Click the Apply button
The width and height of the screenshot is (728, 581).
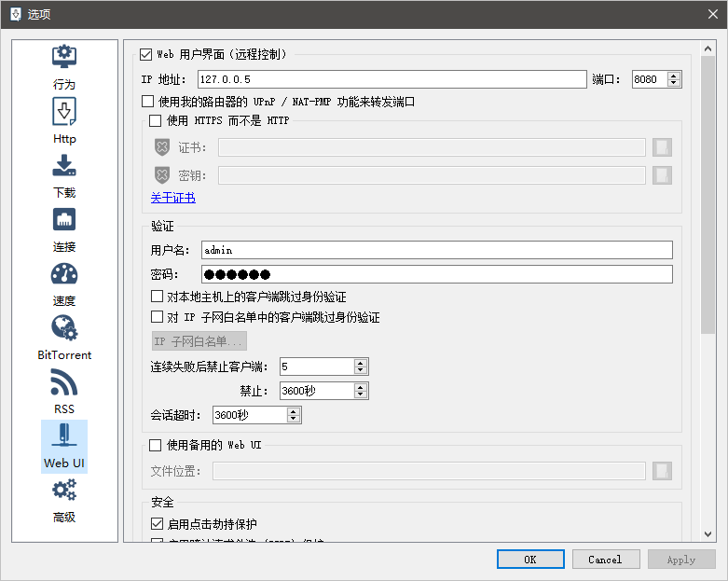pyautogui.click(x=681, y=560)
